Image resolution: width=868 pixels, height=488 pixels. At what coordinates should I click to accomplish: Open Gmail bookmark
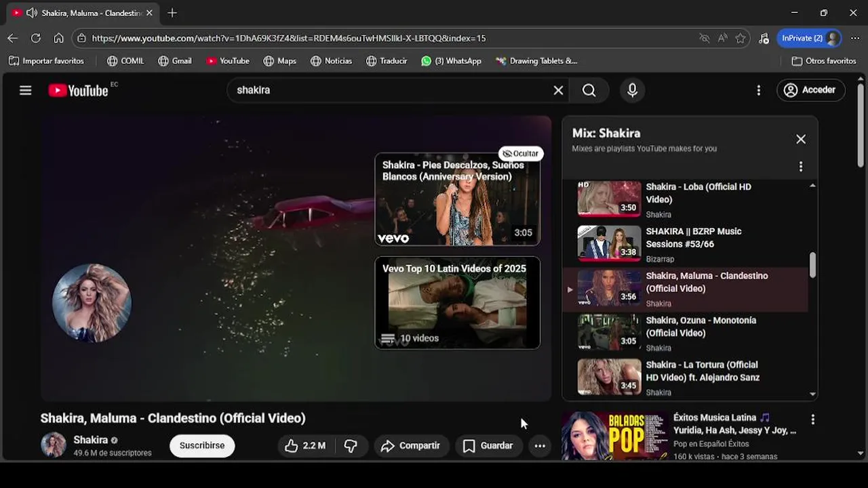(x=175, y=61)
